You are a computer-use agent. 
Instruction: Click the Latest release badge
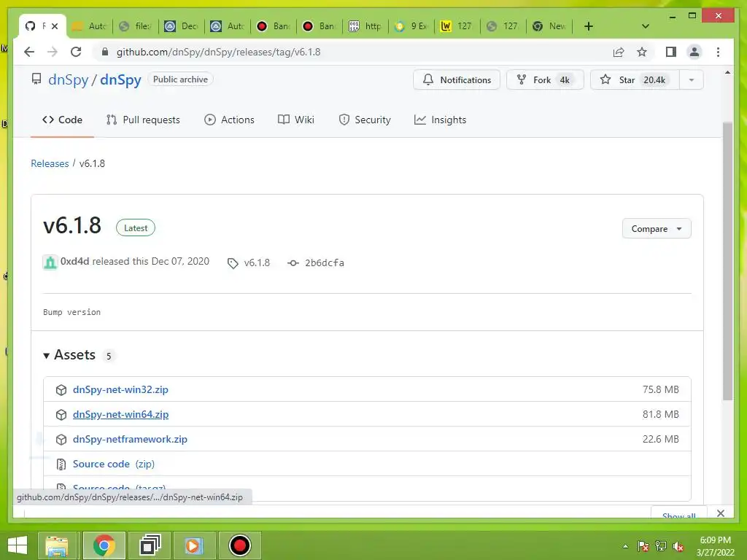(136, 228)
